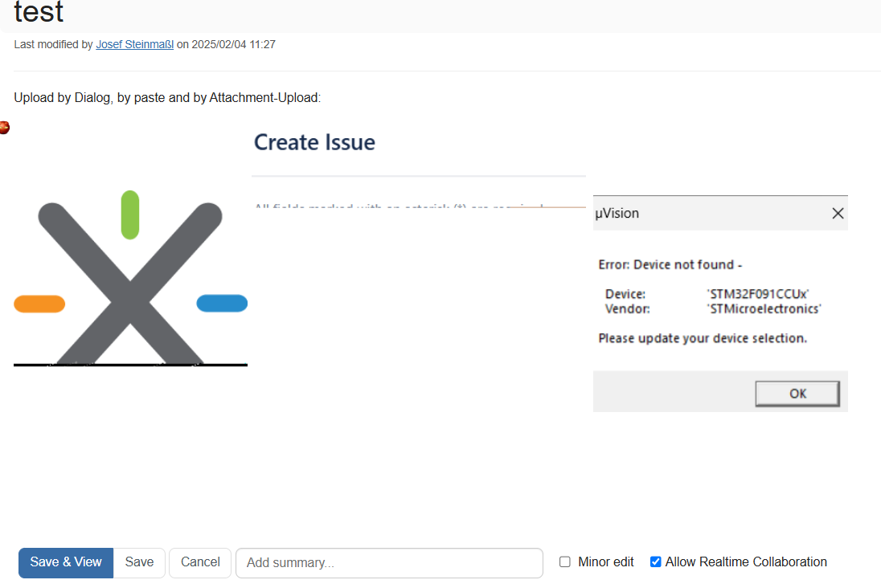
Task: Click the "Error: Device not found" message
Action: (670, 265)
